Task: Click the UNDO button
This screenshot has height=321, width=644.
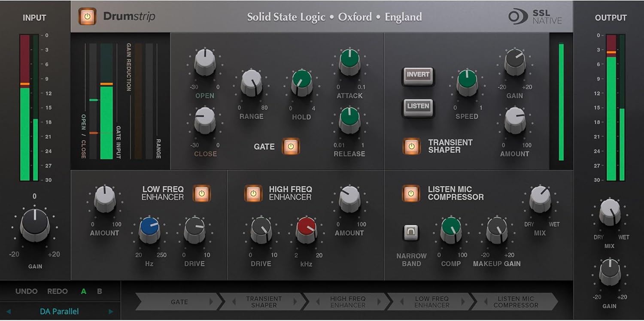Action: coord(27,291)
